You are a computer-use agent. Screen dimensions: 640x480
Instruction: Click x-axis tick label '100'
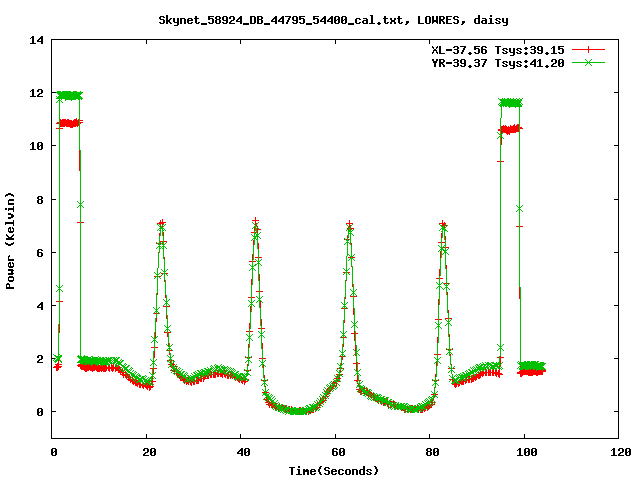(x=527, y=452)
